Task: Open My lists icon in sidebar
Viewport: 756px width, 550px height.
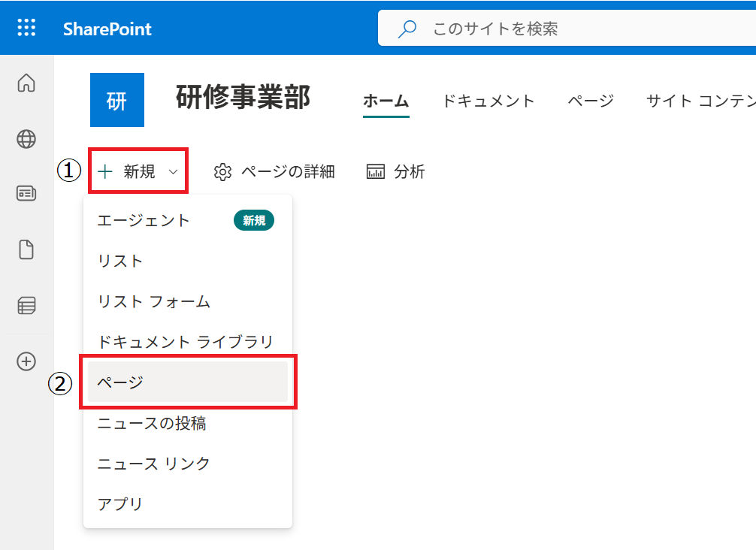Action: pyautogui.click(x=26, y=305)
